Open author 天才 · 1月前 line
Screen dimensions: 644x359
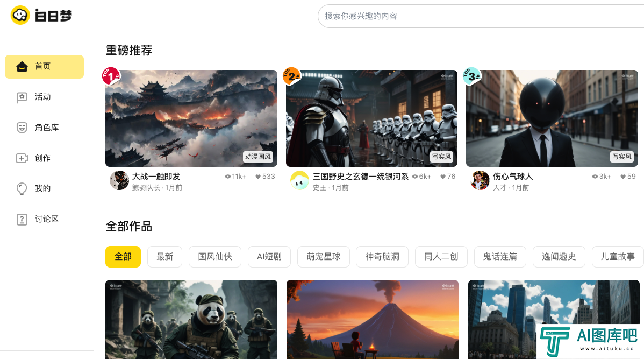point(511,187)
